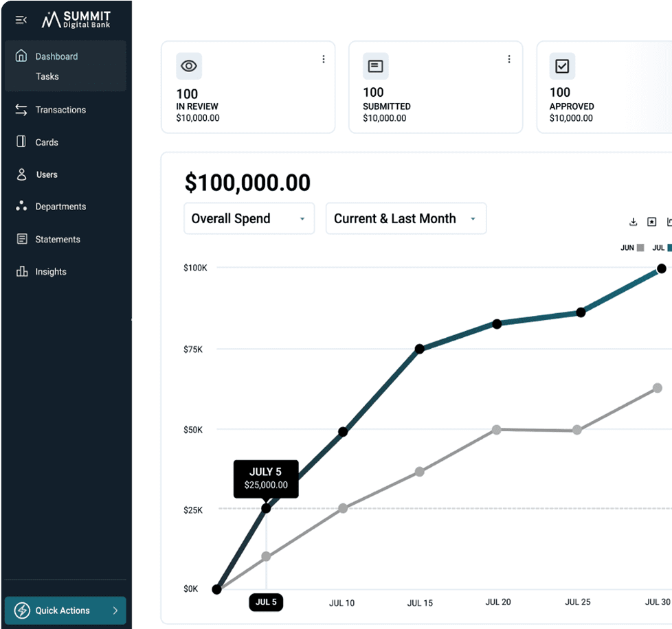Click the SUBMITTED status label

[x=387, y=106]
